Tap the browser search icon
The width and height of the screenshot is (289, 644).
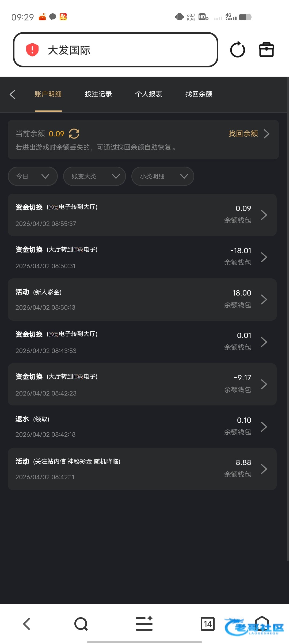tap(81, 624)
